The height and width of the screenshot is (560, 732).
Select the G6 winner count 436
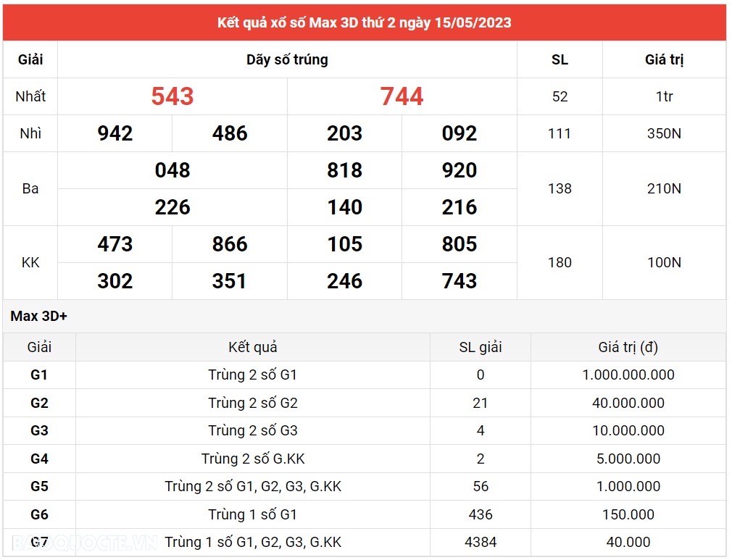tap(481, 514)
